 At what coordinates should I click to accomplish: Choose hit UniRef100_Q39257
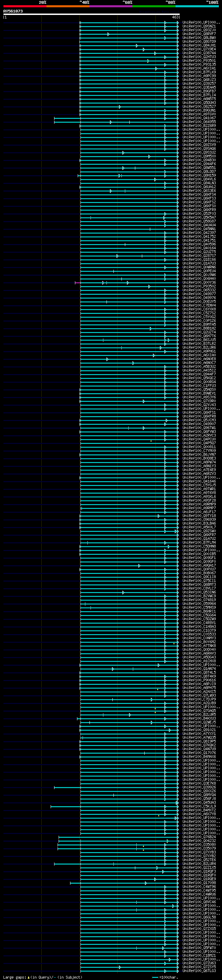199,84
